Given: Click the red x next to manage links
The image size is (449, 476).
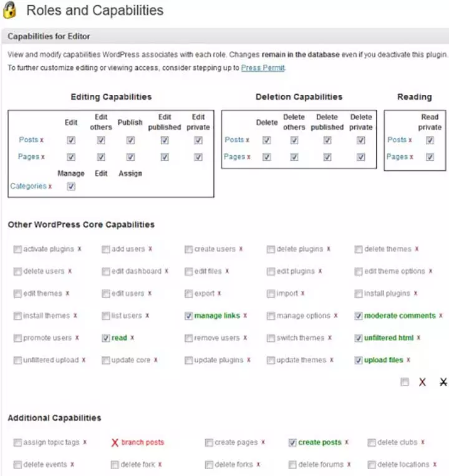Looking at the screenshot, I should pos(245,316).
